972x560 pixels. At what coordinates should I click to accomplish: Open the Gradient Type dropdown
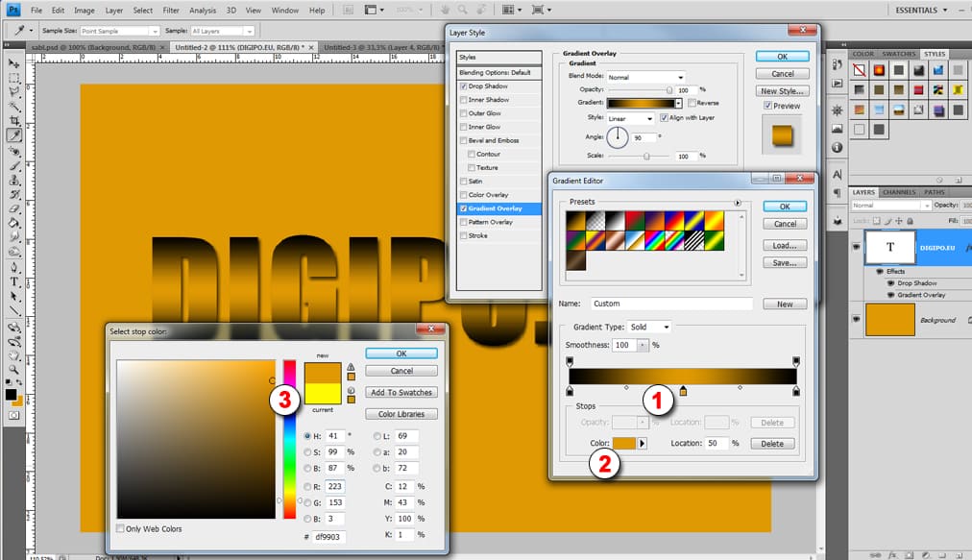click(x=650, y=328)
